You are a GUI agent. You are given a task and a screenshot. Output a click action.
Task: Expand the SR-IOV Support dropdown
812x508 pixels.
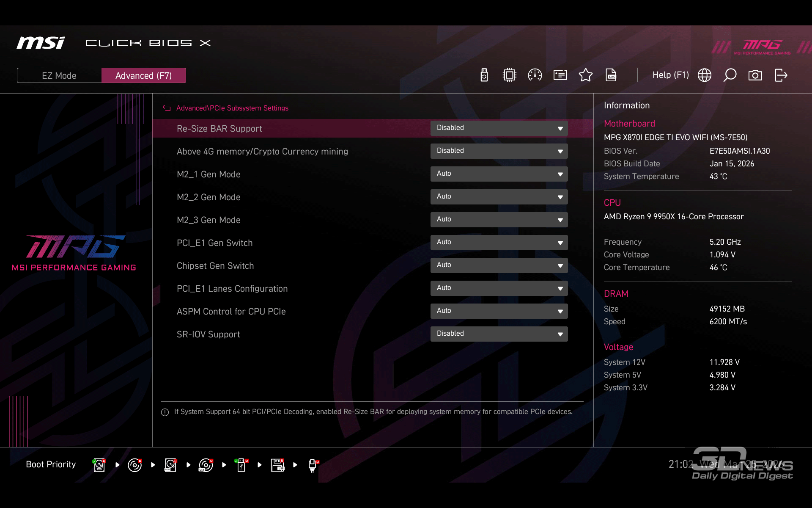(499, 334)
